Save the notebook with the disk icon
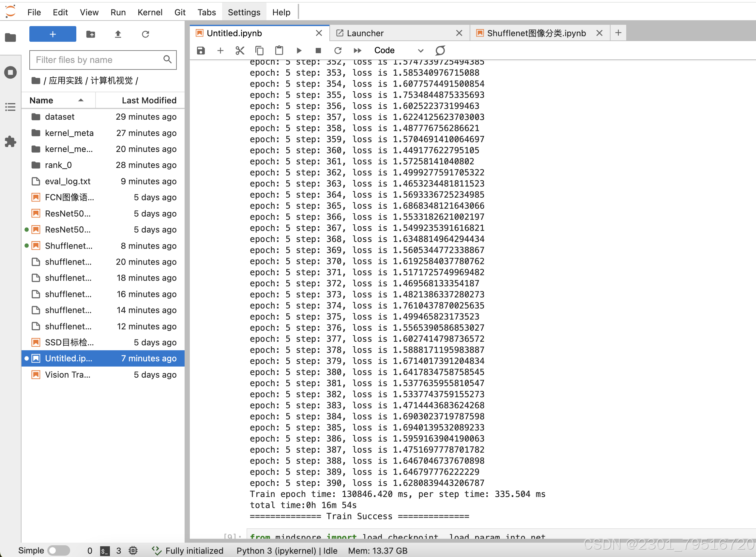Screen dimensions: 756x557 (201, 51)
